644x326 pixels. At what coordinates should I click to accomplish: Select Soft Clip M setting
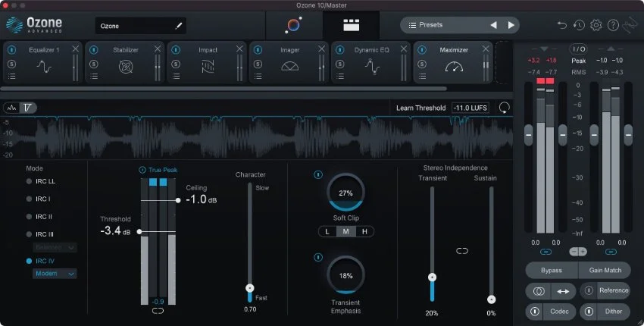[345, 231]
